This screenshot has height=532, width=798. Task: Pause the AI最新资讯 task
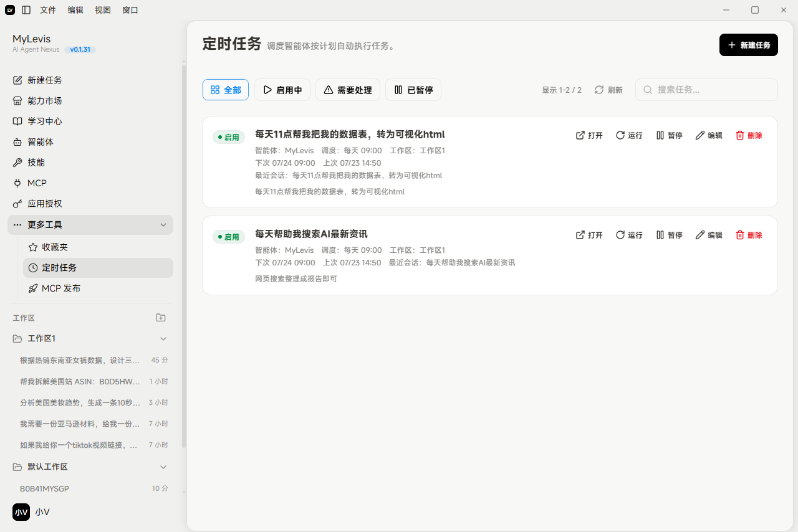click(x=669, y=235)
